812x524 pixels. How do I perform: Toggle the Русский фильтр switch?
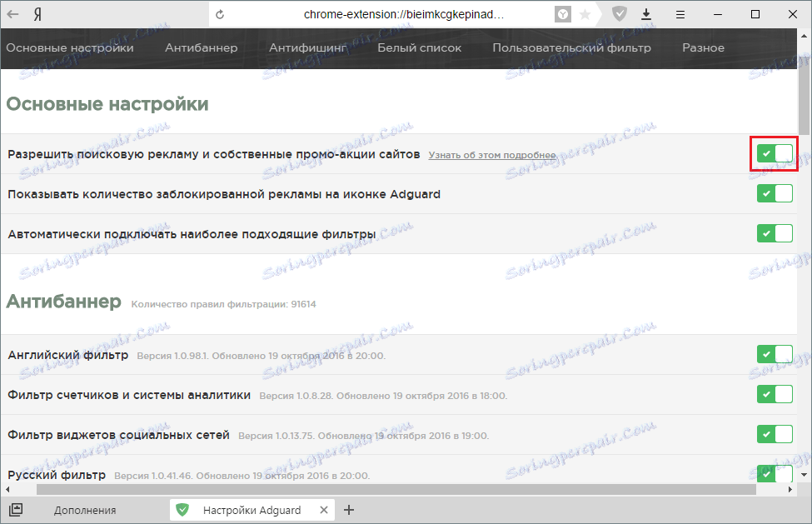point(775,473)
